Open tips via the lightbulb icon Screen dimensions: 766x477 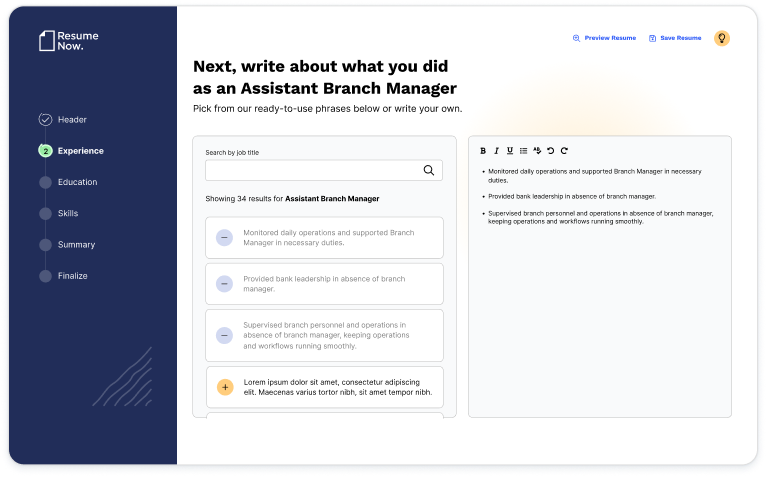[721, 38]
